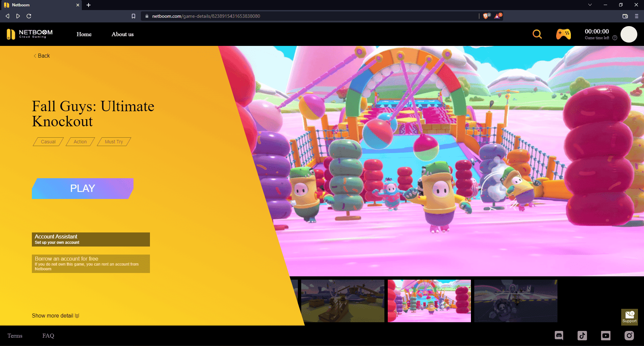This screenshot has width=644, height=346.
Task: Open Netboom's Instagram page
Action: [629, 335]
